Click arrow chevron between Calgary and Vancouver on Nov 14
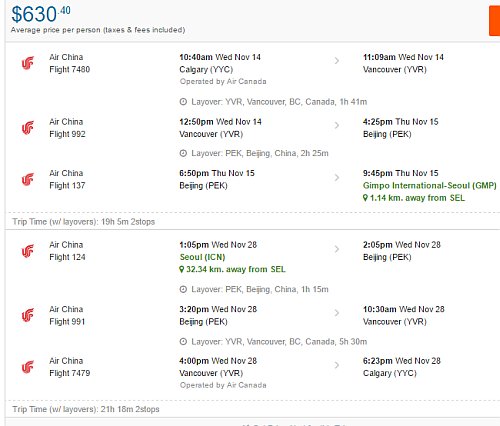500x426 pixels. tap(337, 61)
